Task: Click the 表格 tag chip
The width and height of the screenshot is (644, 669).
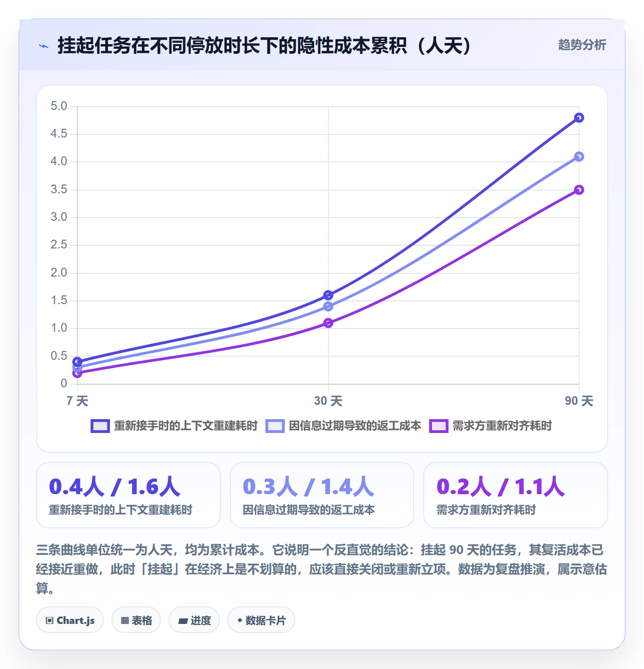Action: tap(136, 620)
